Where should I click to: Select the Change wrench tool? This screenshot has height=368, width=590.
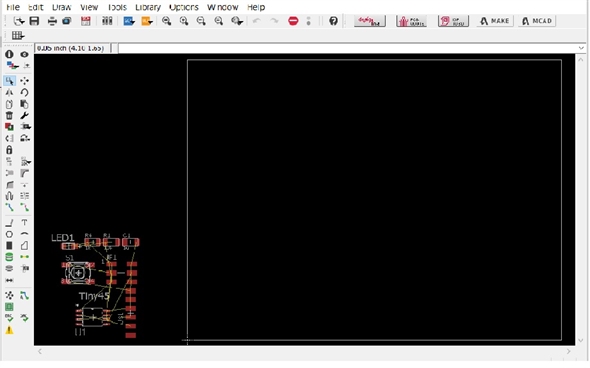pos(24,116)
